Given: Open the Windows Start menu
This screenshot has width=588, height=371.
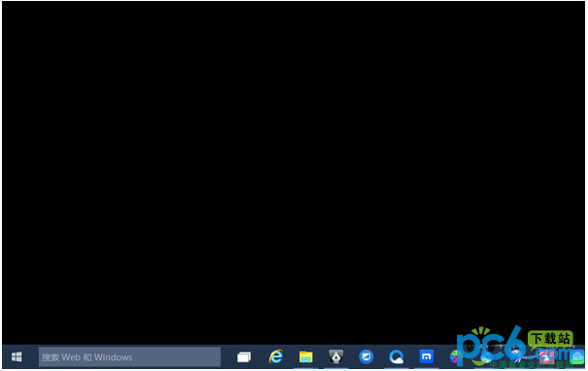Looking at the screenshot, I should pyautogui.click(x=17, y=356).
